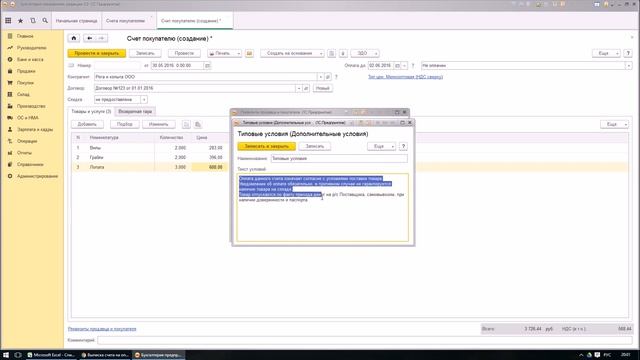The width and height of the screenshot is (640, 360).
Task: Open ОС и НМА section in sidebar
Action: [x=27, y=118]
